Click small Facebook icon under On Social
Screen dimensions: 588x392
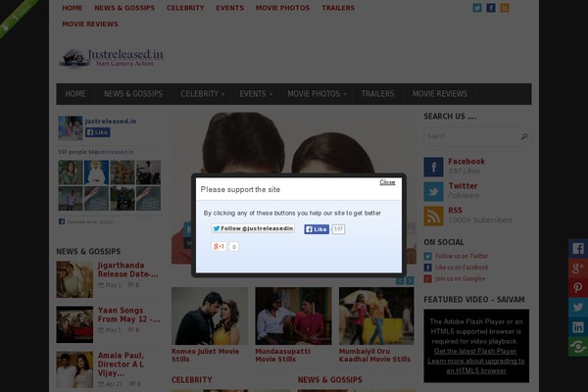[x=427, y=268]
